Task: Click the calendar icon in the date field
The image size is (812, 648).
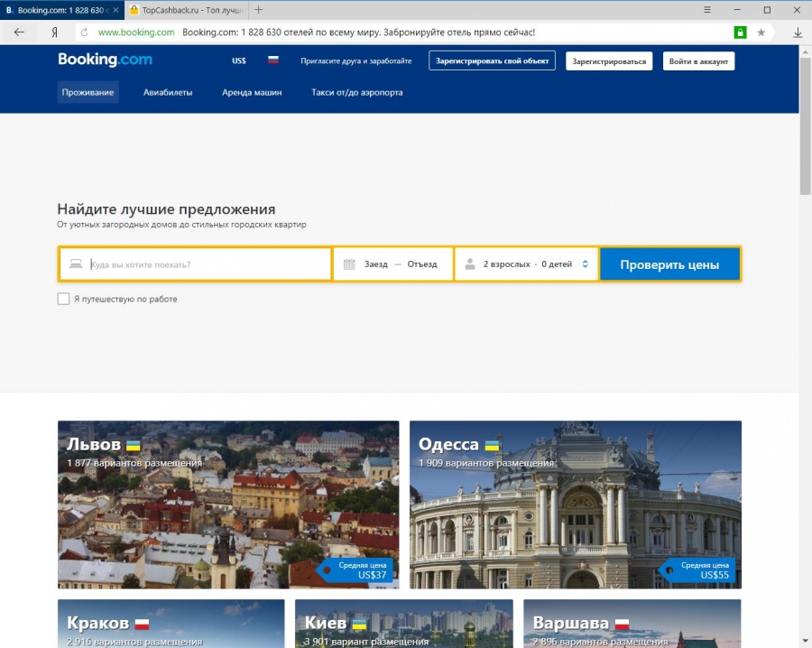Action: [x=349, y=264]
